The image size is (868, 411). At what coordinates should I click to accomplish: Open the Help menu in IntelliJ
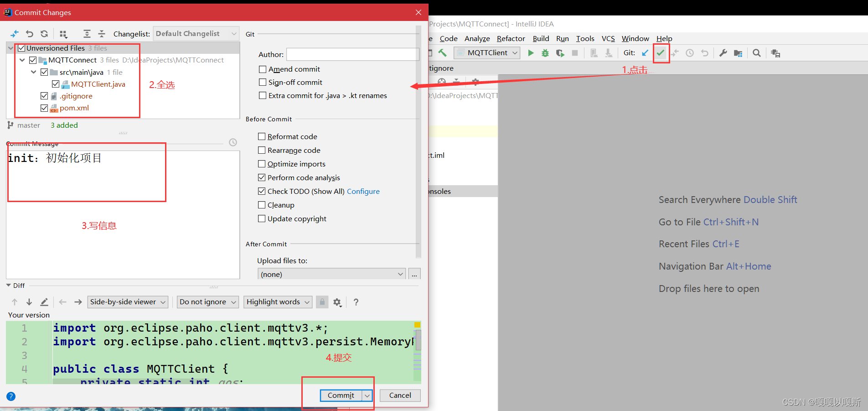point(664,39)
